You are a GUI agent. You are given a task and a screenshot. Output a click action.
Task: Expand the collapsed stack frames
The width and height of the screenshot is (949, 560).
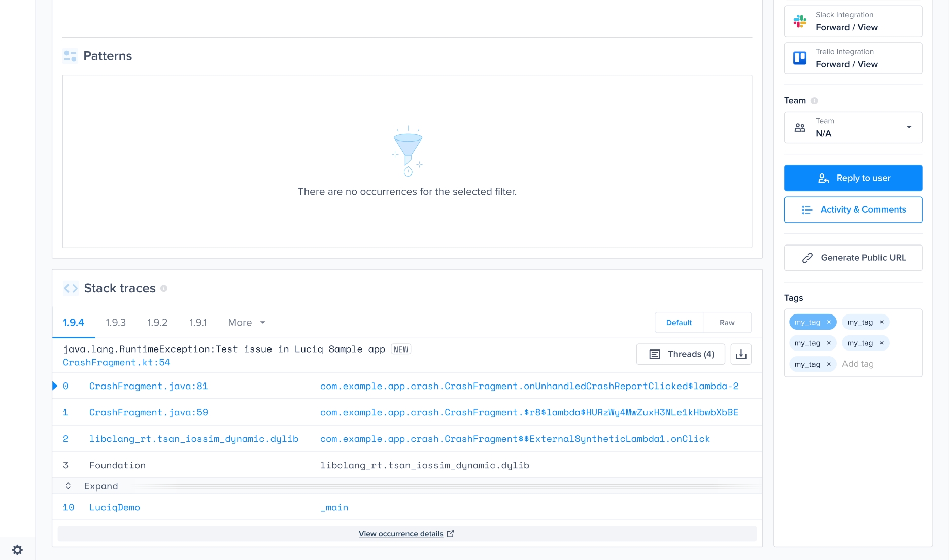coord(100,486)
